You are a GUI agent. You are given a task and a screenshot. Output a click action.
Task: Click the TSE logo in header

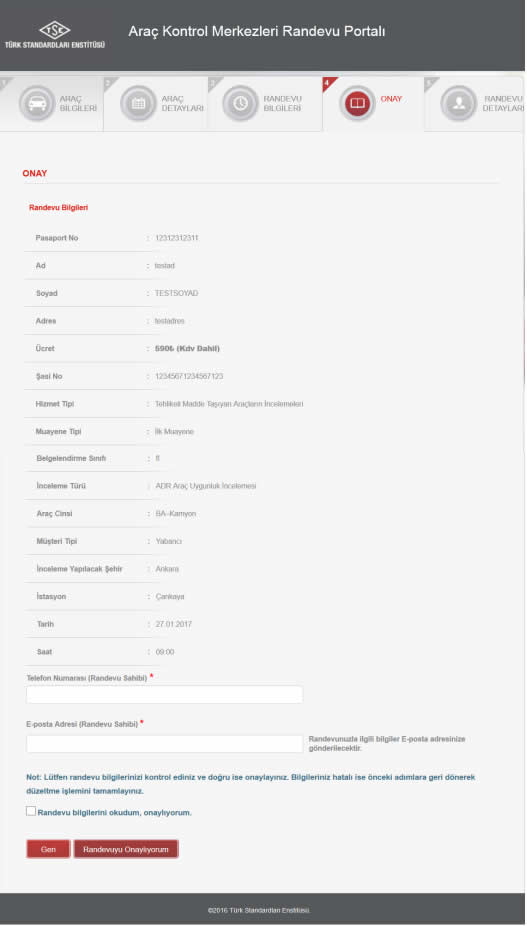[54, 35]
